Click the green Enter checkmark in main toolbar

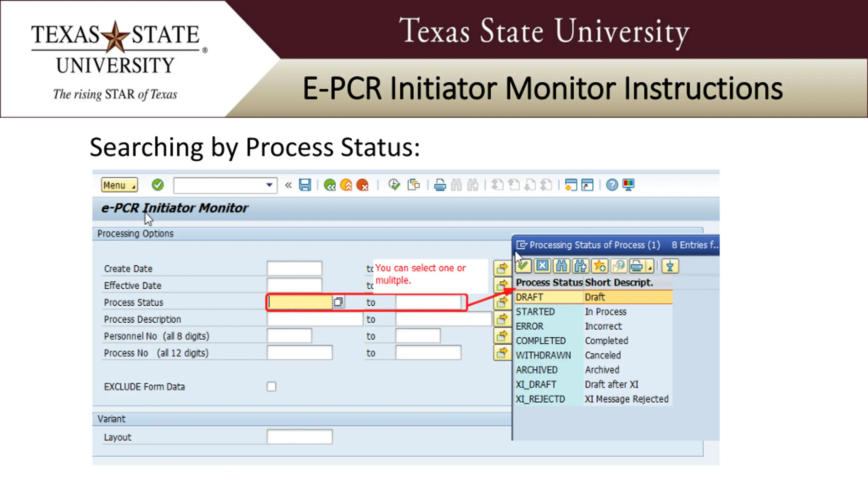click(158, 185)
